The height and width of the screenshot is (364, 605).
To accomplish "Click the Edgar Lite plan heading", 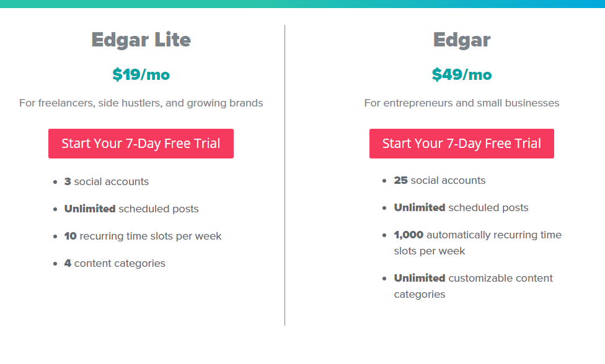I will click(141, 40).
